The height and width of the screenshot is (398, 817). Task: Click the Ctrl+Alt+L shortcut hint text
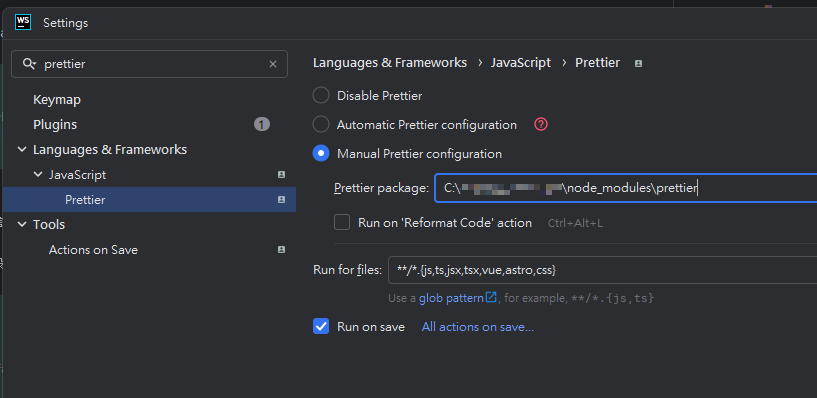point(575,223)
